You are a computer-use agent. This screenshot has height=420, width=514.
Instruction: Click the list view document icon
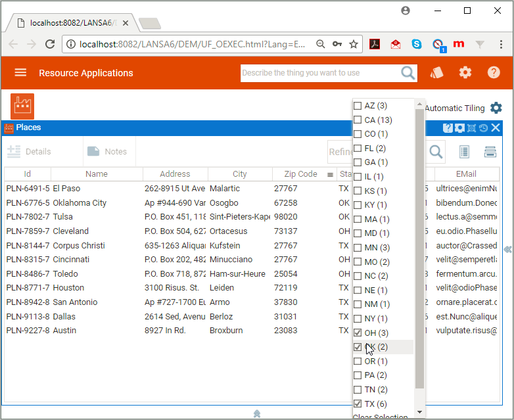click(464, 152)
